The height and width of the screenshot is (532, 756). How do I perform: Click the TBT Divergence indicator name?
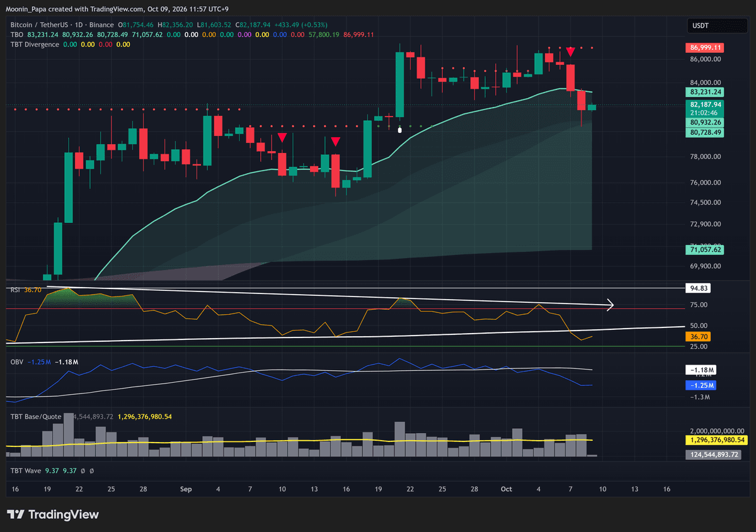point(35,44)
